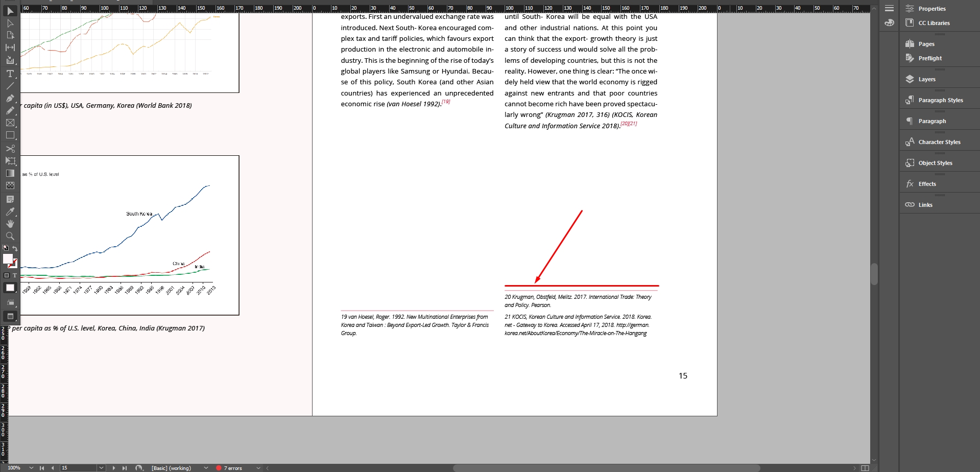Go to next page with navigation arrow

[114, 467]
